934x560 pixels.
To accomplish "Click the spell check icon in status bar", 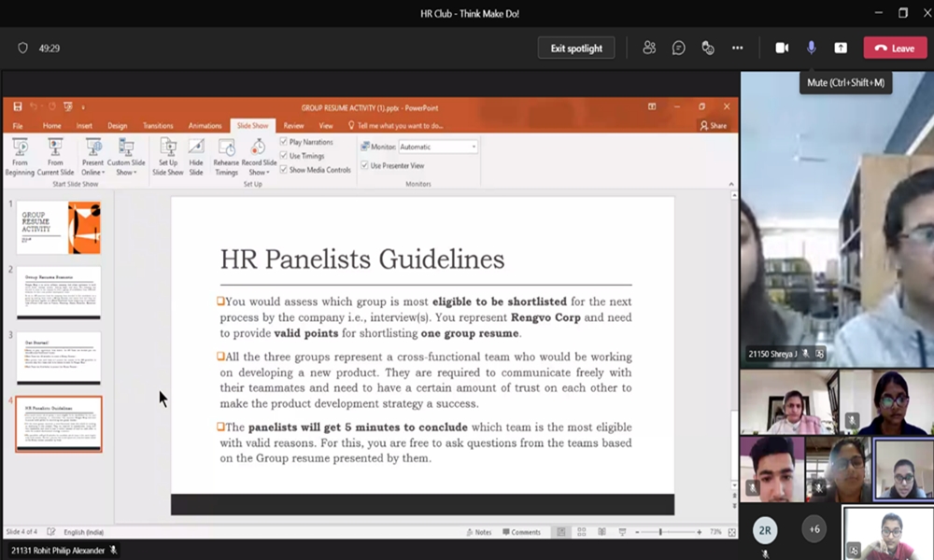I will pos(51,532).
